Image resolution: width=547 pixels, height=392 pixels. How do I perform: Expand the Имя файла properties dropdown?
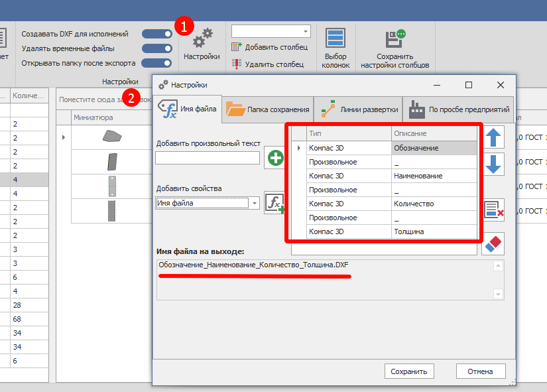[x=254, y=204]
